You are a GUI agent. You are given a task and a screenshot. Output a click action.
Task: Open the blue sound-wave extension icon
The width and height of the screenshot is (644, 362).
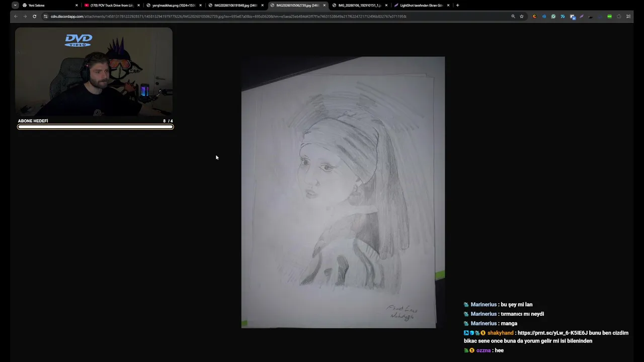pyautogui.click(x=544, y=16)
